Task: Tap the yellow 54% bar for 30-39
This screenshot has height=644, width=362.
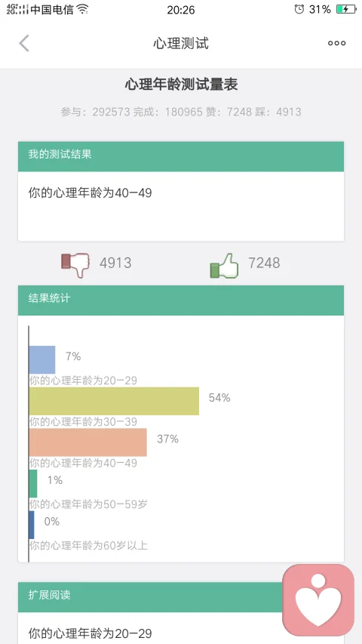Action: click(x=114, y=401)
